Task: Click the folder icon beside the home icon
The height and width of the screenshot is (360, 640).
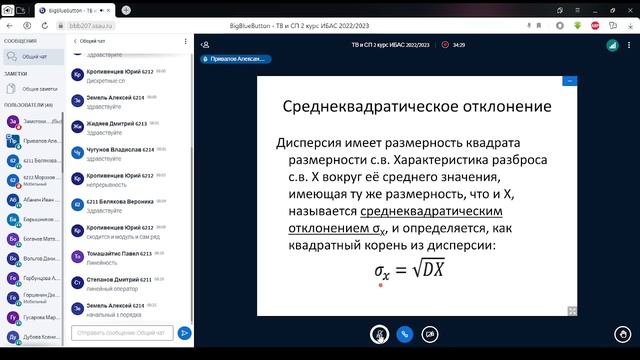Action: click(21, 10)
